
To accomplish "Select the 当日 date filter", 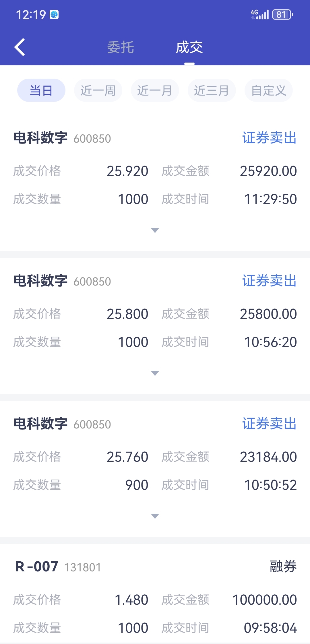I will pos(41,90).
